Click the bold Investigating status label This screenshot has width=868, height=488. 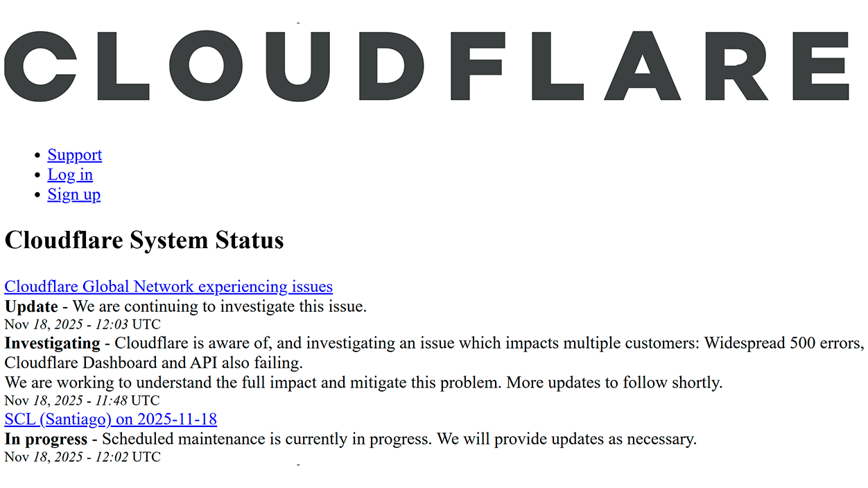coord(53,343)
